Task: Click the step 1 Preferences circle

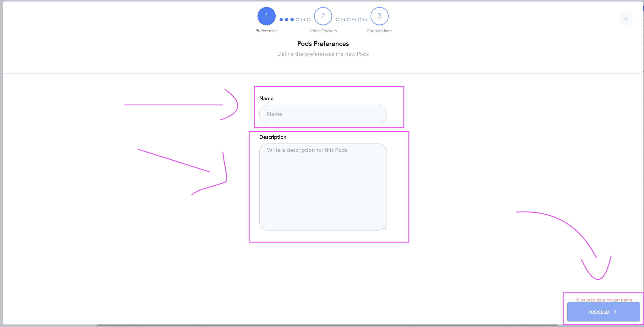Action: click(x=266, y=16)
